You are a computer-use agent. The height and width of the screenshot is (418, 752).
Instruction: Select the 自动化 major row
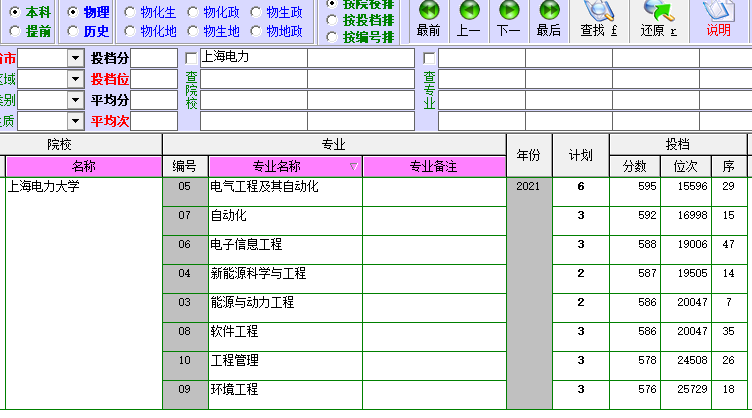pyautogui.click(x=285, y=221)
